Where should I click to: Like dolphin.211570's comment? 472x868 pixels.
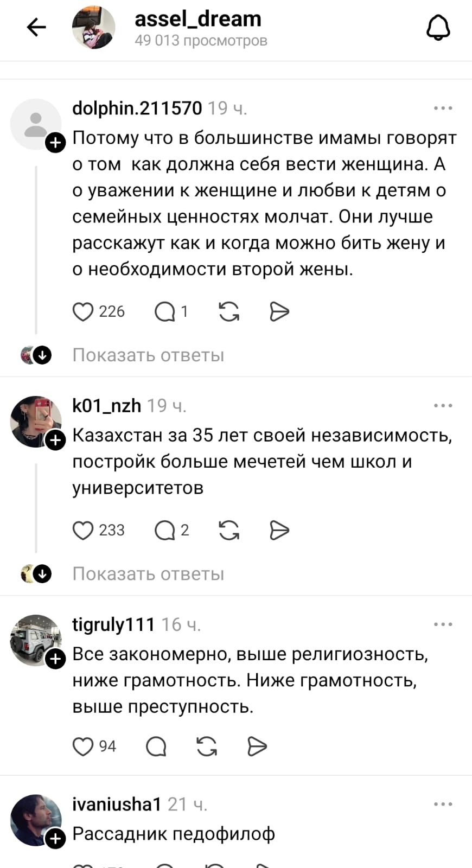(x=83, y=312)
